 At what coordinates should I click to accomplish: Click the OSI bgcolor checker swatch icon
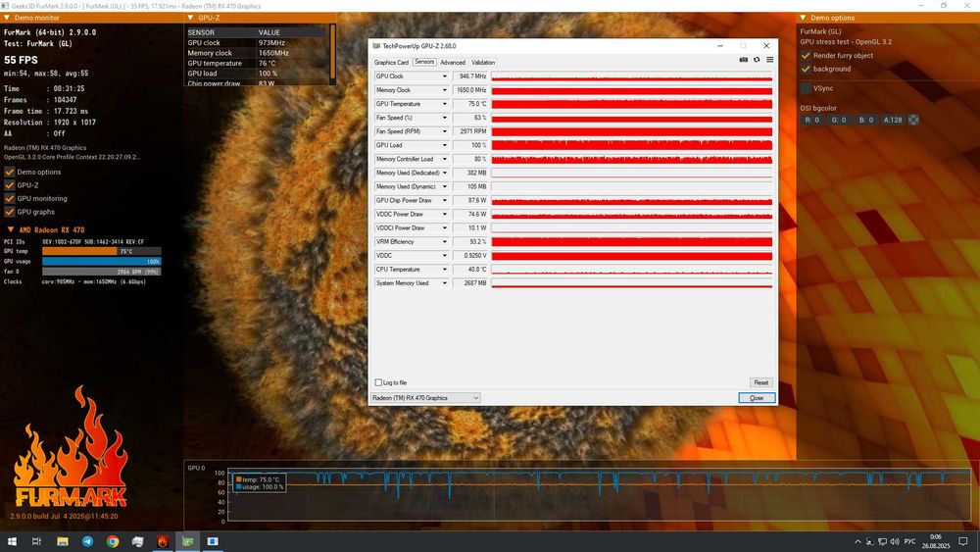click(x=913, y=120)
